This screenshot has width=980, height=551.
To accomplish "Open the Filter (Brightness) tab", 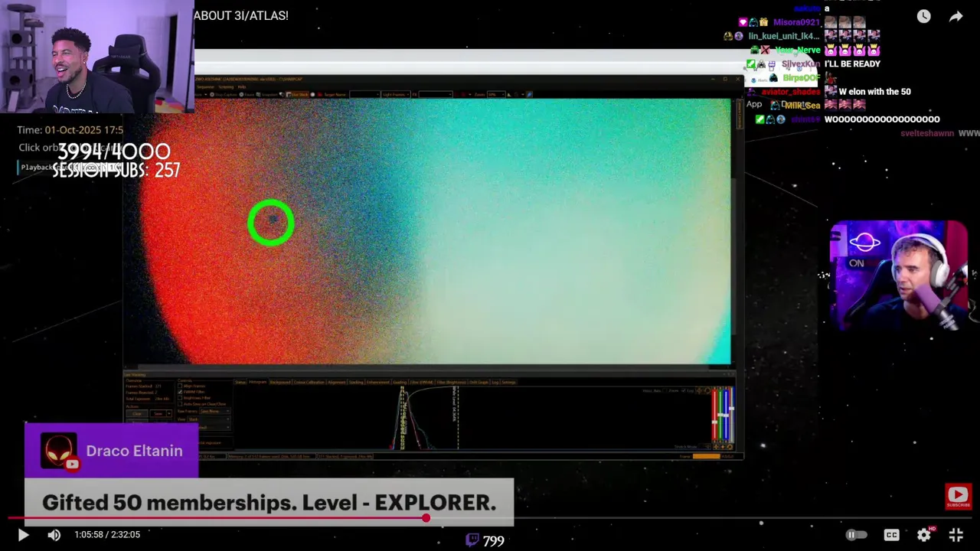I will 452,382.
